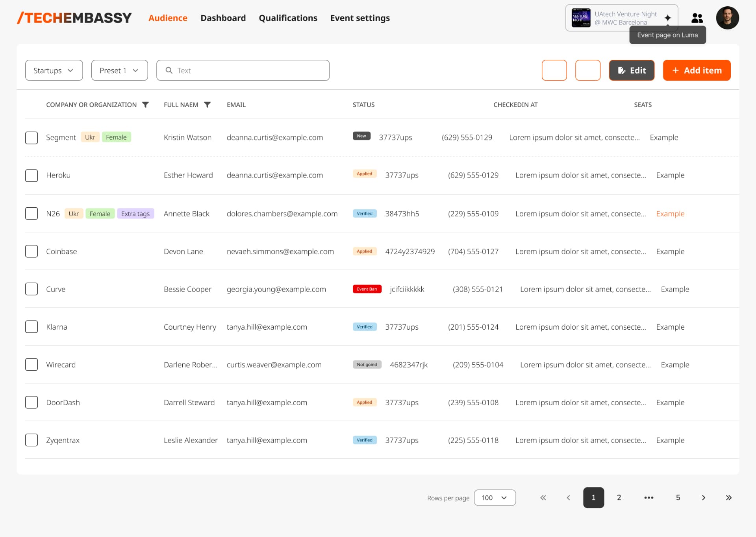Click the Edit button
Viewport: 756px width, 537px height.
[632, 70]
